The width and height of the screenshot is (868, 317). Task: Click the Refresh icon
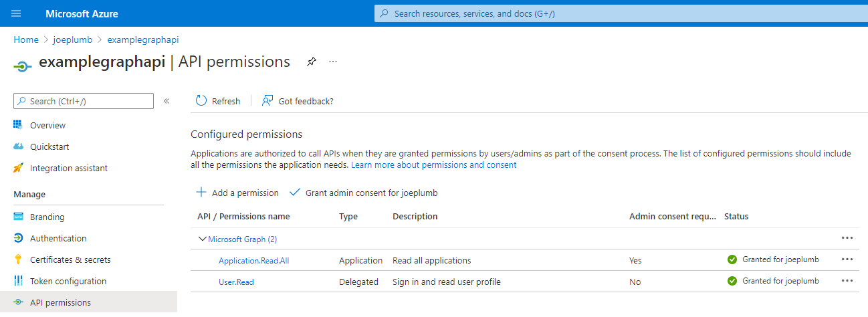click(x=201, y=101)
